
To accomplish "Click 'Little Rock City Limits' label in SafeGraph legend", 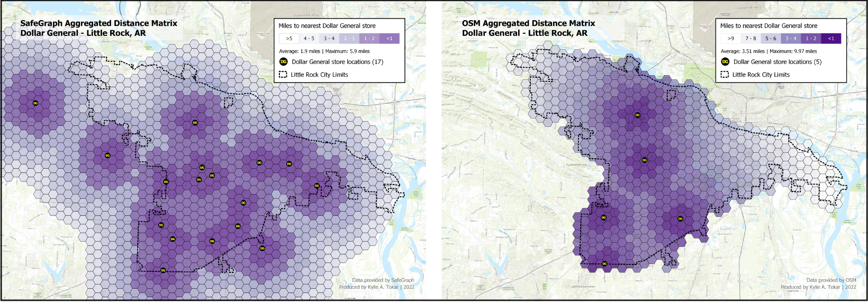I will pos(319,75).
